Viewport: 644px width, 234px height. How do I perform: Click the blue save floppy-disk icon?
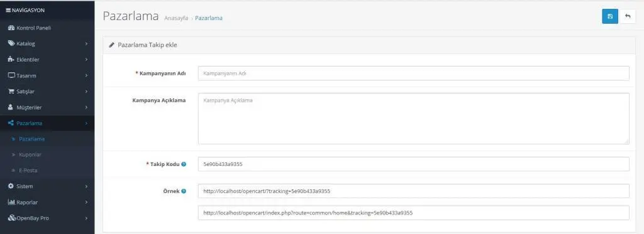pyautogui.click(x=610, y=16)
